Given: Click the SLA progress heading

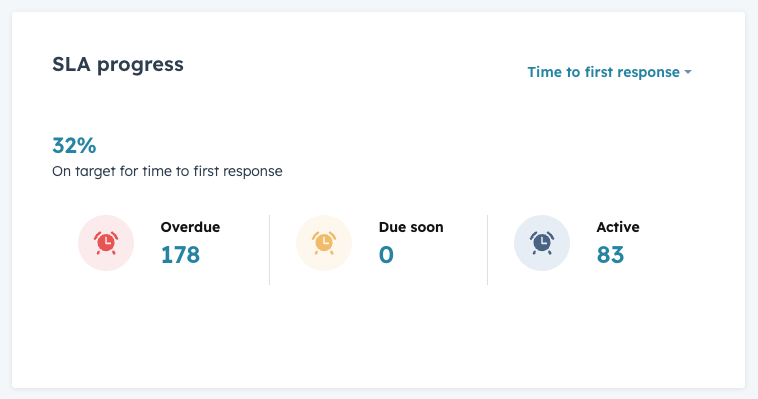Looking at the screenshot, I should 118,64.
